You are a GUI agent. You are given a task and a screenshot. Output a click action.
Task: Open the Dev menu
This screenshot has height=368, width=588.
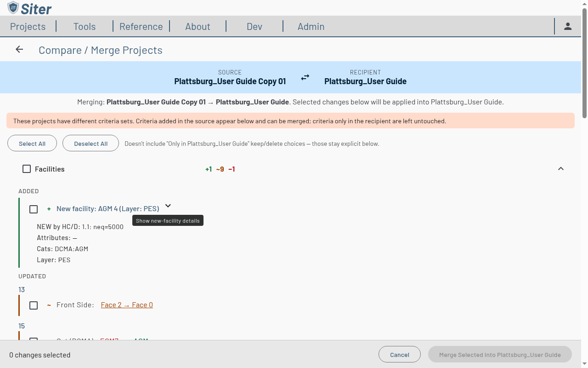pyautogui.click(x=254, y=27)
